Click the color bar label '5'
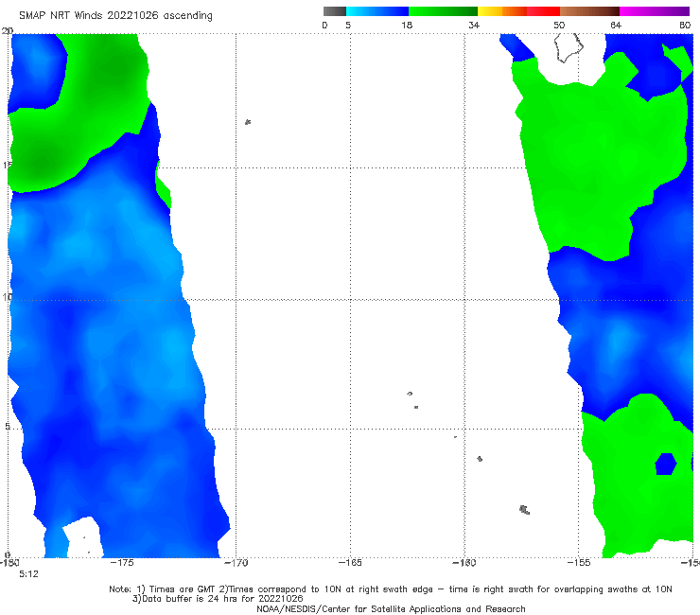This screenshot has width=700, height=615. click(x=348, y=25)
